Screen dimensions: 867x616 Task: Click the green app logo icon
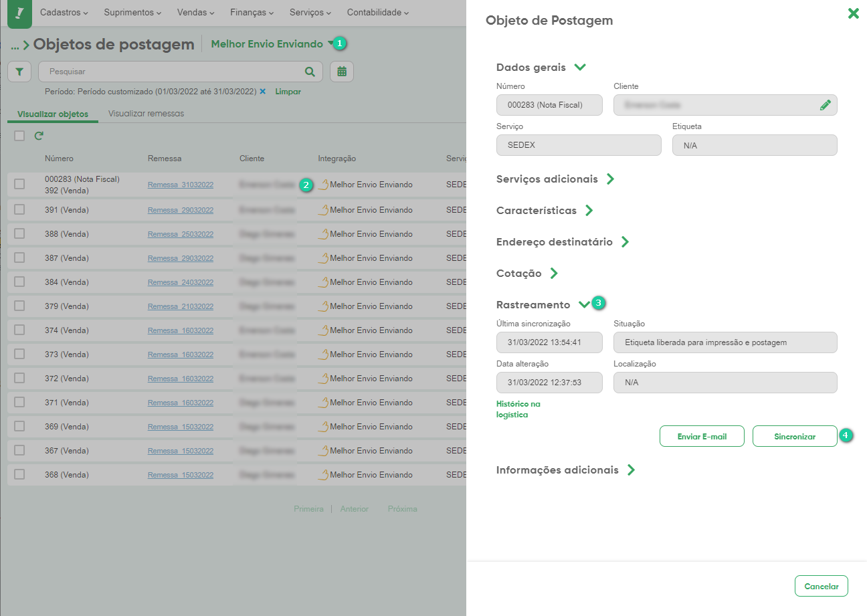point(19,13)
